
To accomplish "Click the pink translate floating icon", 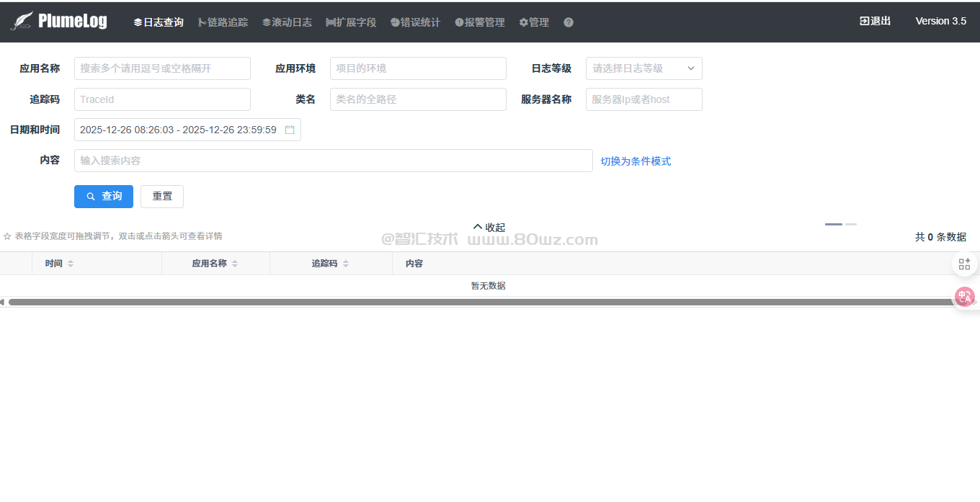I will 964,296.
